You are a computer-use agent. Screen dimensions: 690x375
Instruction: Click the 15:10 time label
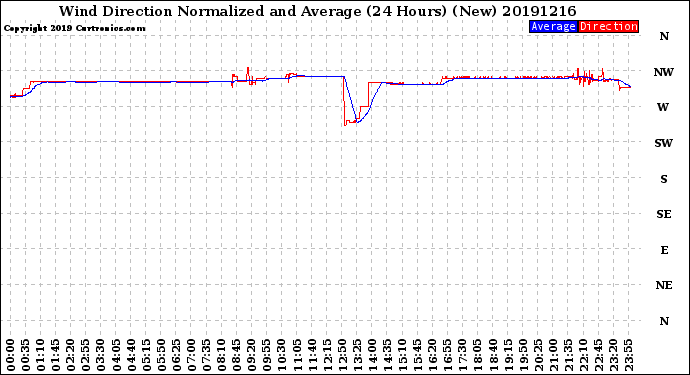point(403,355)
